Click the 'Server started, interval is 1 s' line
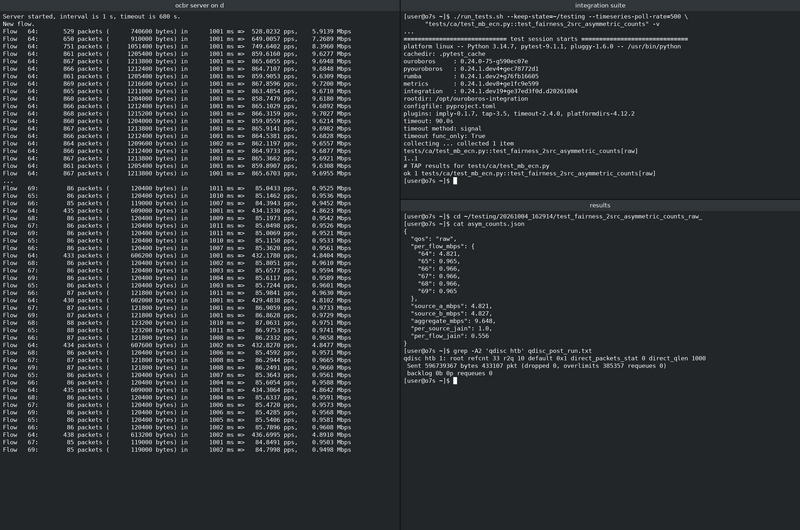 (x=91, y=16)
